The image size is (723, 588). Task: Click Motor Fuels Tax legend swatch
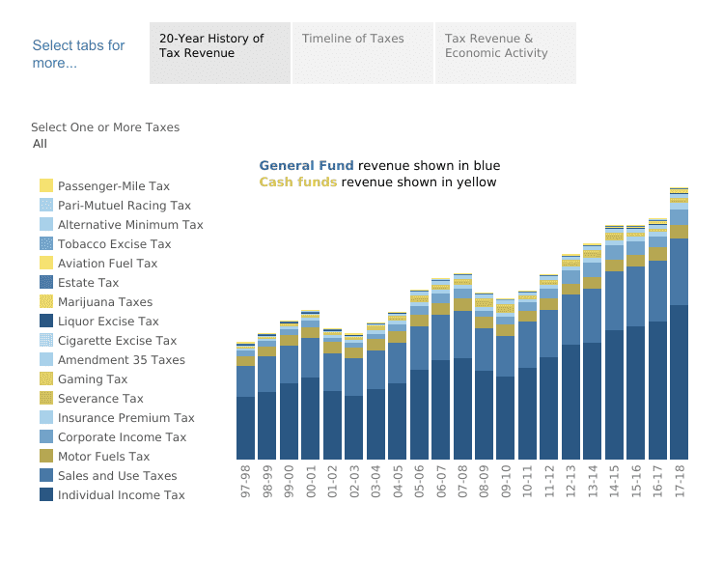46,457
